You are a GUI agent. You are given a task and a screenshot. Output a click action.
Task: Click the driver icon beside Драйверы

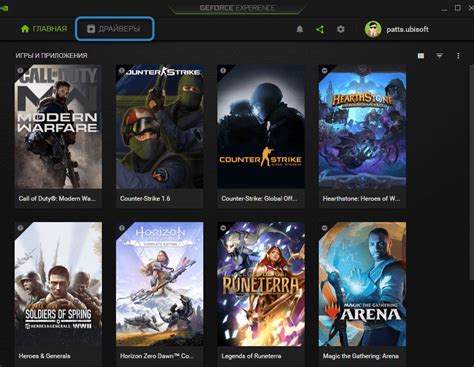click(91, 29)
